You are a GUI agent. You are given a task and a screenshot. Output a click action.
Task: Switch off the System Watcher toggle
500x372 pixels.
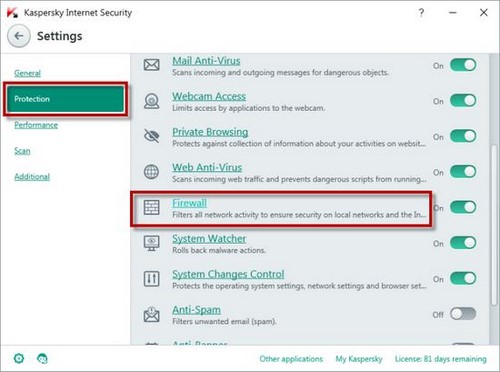click(x=463, y=243)
